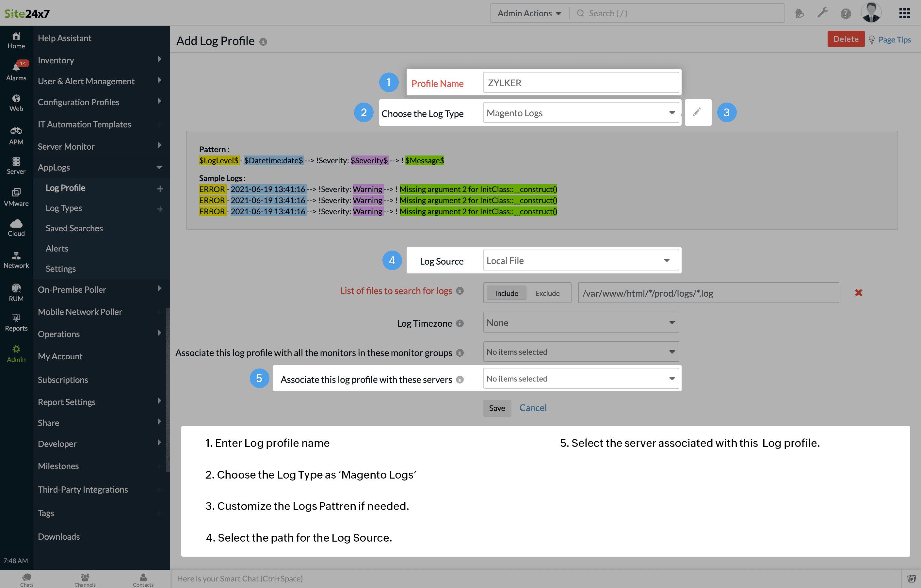Screen dimensions: 921x588
Task: Toggle Exclude file path filter
Action: tap(547, 293)
